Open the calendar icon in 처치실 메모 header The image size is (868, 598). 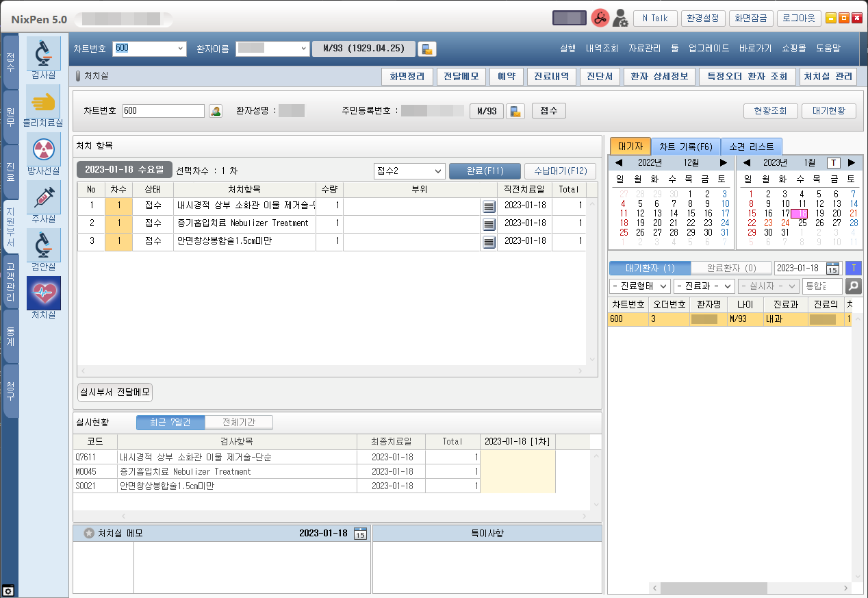[x=360, y=534]
